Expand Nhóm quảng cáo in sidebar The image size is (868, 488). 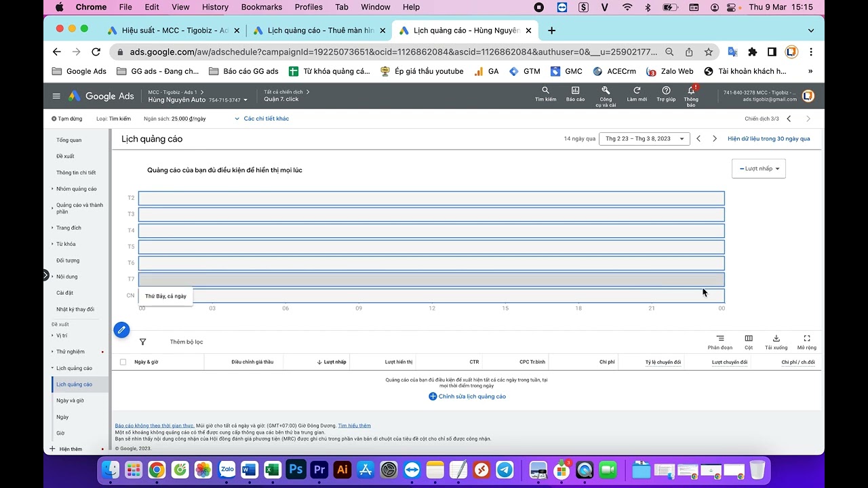tap(52, 189)
